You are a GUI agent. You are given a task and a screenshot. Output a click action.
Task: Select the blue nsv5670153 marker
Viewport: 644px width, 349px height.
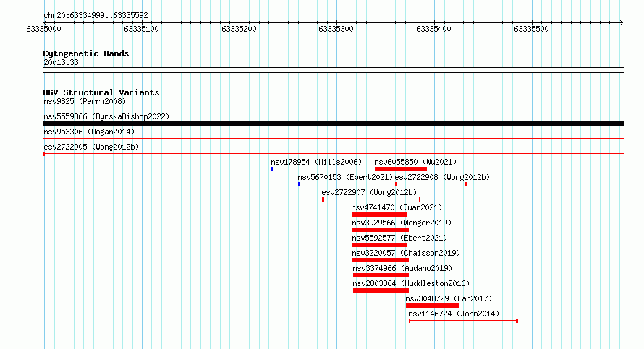299,184
